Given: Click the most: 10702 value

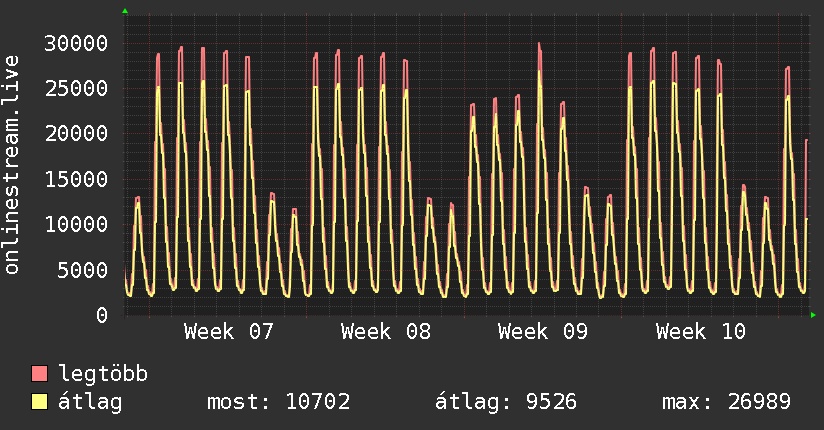Looking at the screenshot, I should [279, 402].
